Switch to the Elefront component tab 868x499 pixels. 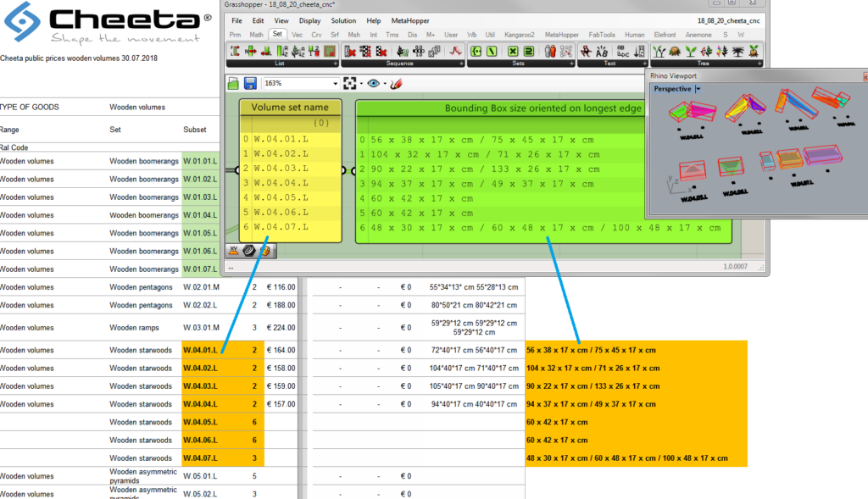pos(665,35)
